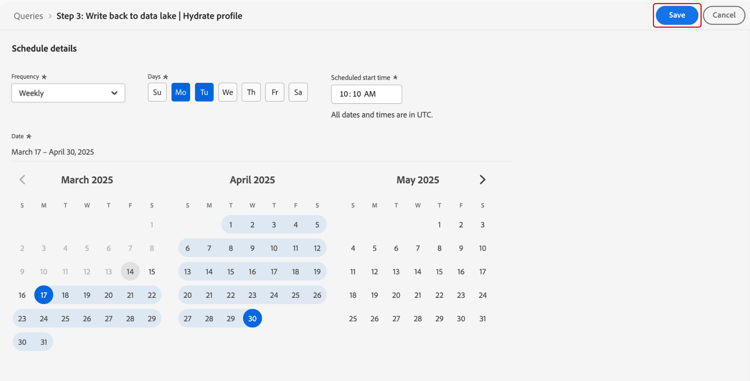Pick May 25 in the calendar
Image resolution: width=750 pixels, height=381 pixels.
pyautogui.click(x=353, y=319)
